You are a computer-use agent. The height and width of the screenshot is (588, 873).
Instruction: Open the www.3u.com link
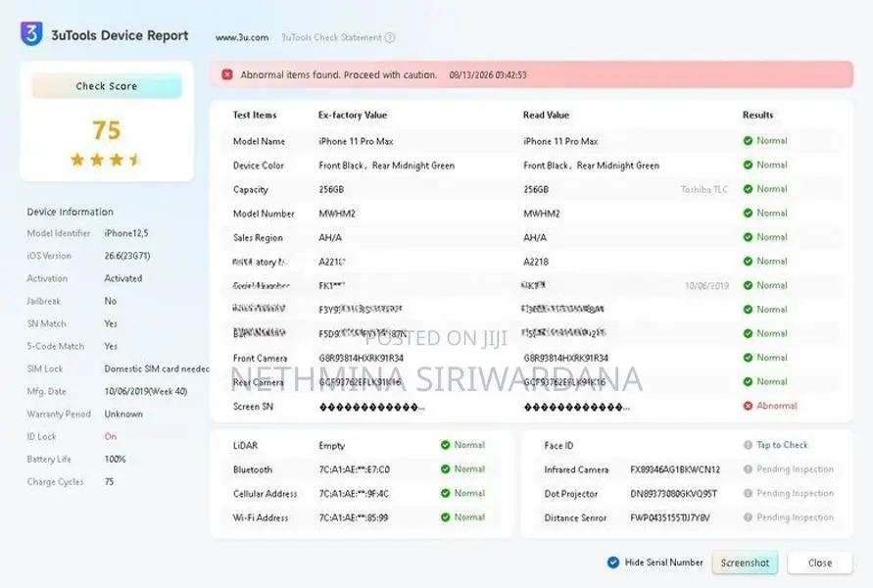[242, 38]
